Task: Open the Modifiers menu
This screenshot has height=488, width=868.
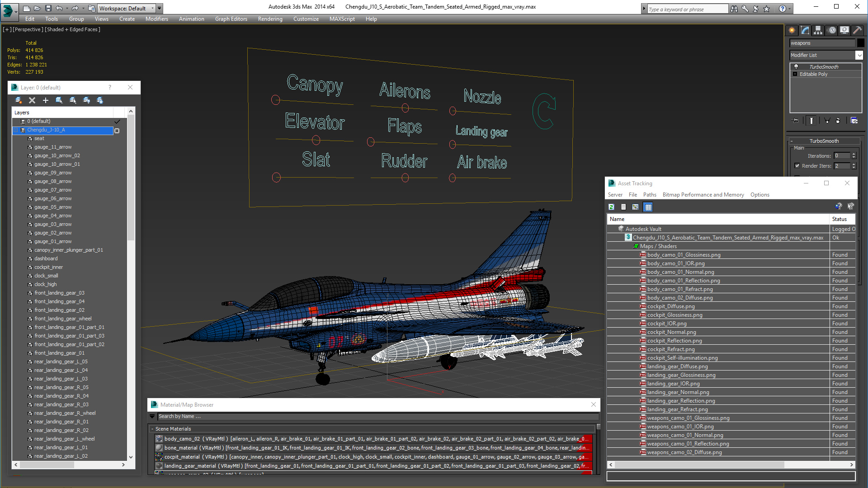Action: click(x=157, y=19)
